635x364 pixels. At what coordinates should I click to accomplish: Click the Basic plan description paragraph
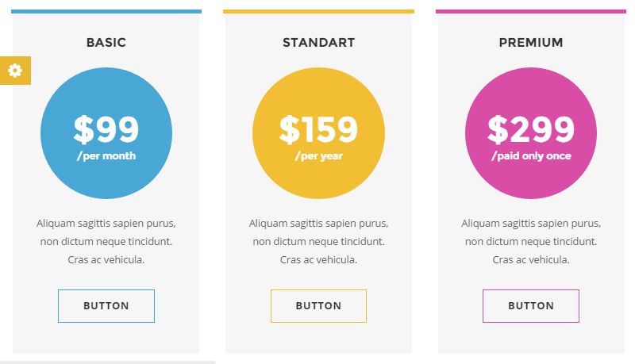coord(106,241)
